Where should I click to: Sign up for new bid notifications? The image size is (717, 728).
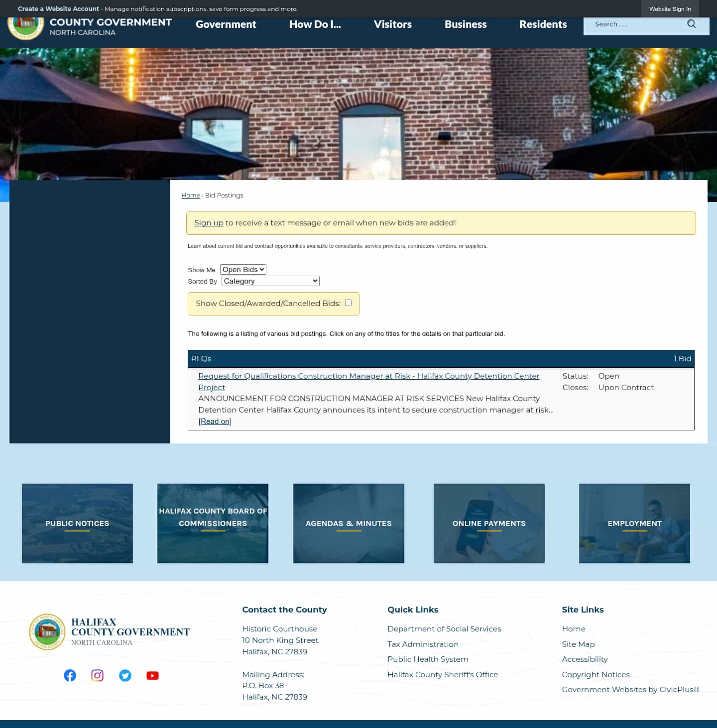click(x=209, y=222)
